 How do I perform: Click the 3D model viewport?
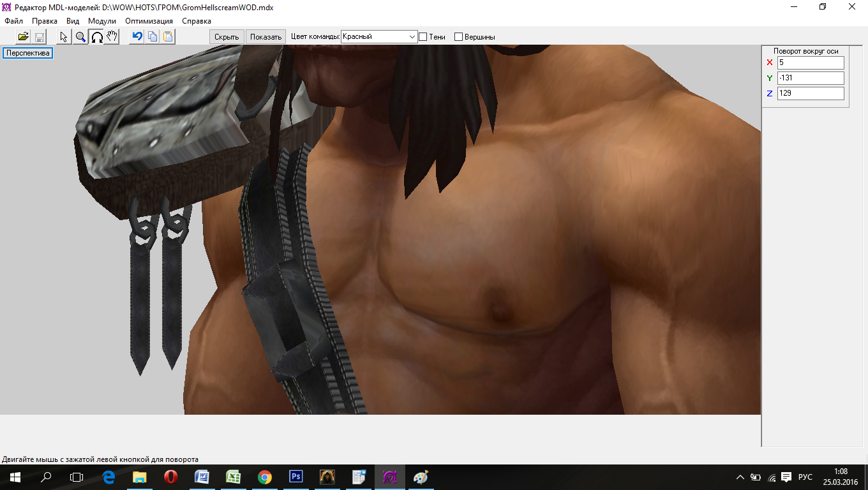[x=380, y=230]
